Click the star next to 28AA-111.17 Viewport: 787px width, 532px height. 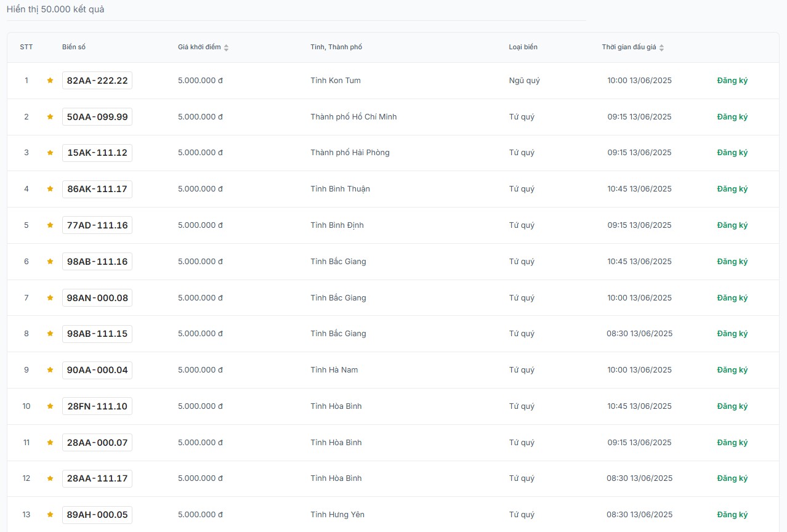(x=50, y=478)
